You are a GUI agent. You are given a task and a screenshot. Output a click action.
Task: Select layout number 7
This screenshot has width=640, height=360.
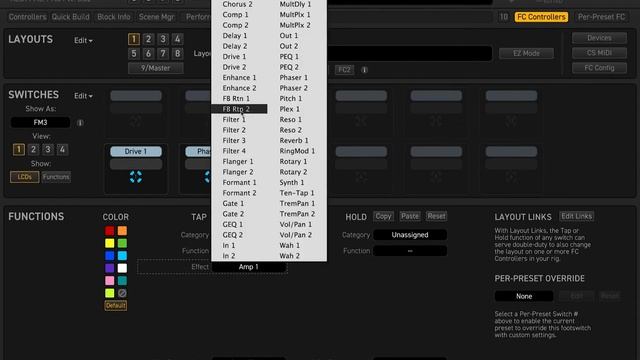[x=163, y=53]
